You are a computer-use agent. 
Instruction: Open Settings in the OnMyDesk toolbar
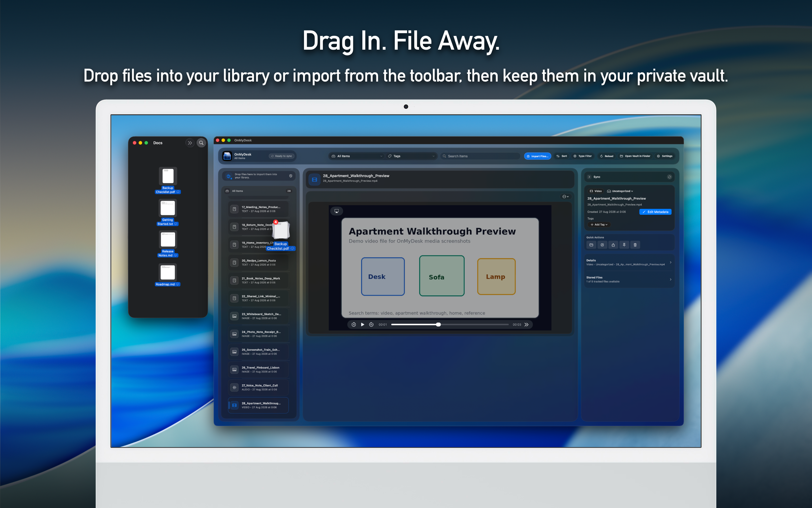click(x=664, y=156)
